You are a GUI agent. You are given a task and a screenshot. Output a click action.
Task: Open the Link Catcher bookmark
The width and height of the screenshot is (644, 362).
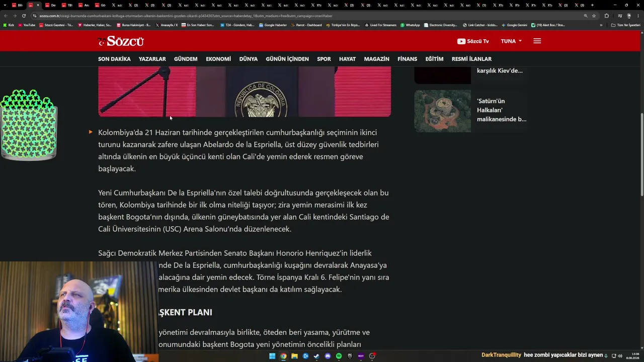(x=480, y=25)
